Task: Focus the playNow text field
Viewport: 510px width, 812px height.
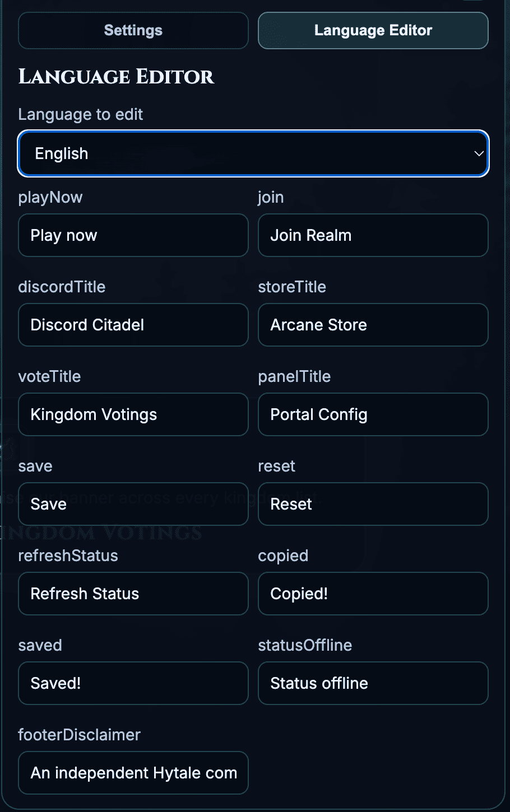Action: coord(133,236)
